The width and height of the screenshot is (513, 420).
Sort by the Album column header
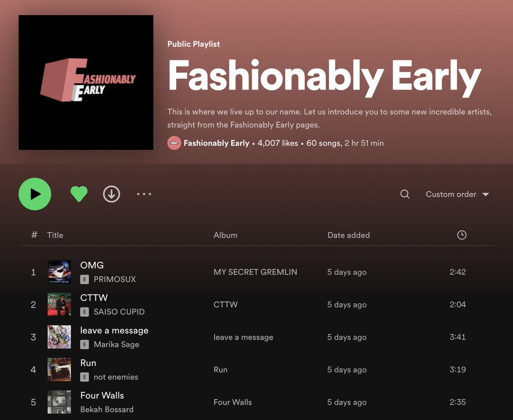click(225, 235)
